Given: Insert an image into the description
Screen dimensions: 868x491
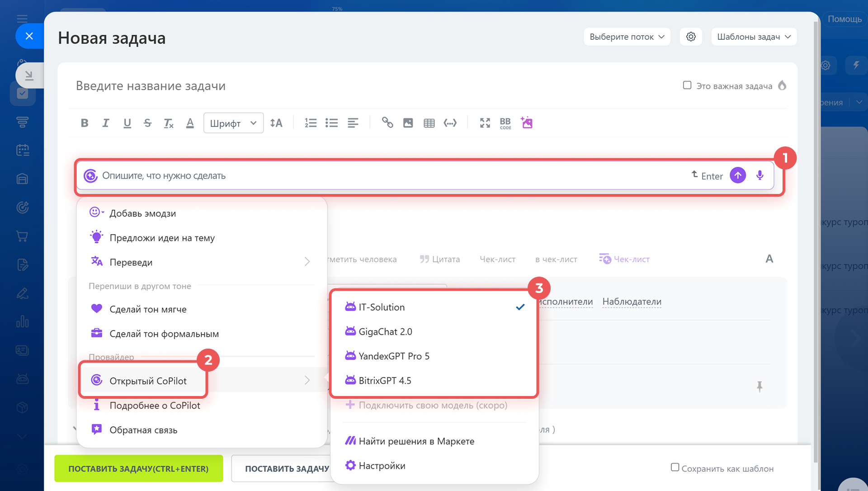Looking at the screenshot, I should click(x=408, y=123).
